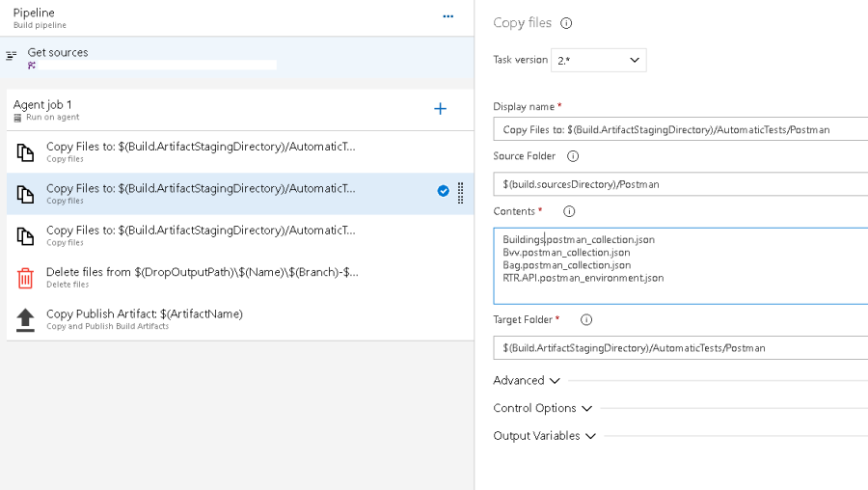Click the Target Folder input field
Viewport: 868px width, 490px height.
[x=680, y=348]
